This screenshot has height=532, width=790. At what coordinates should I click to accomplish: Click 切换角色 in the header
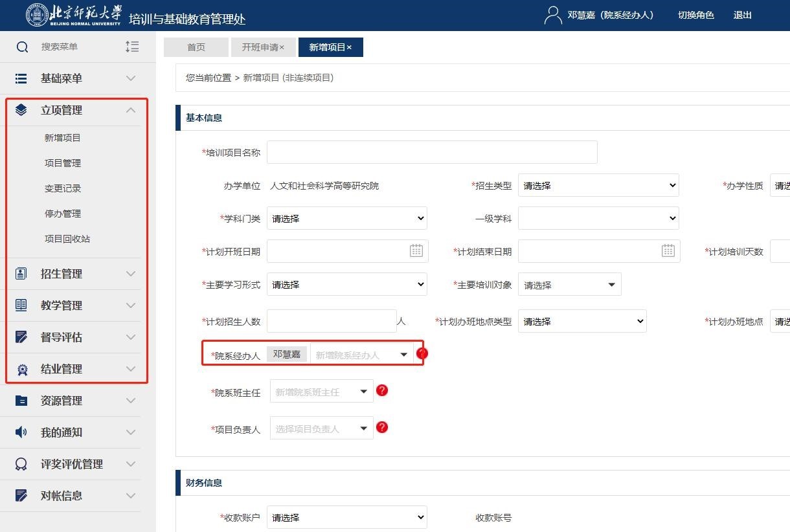pyautogui.click(x=695, y=15)
